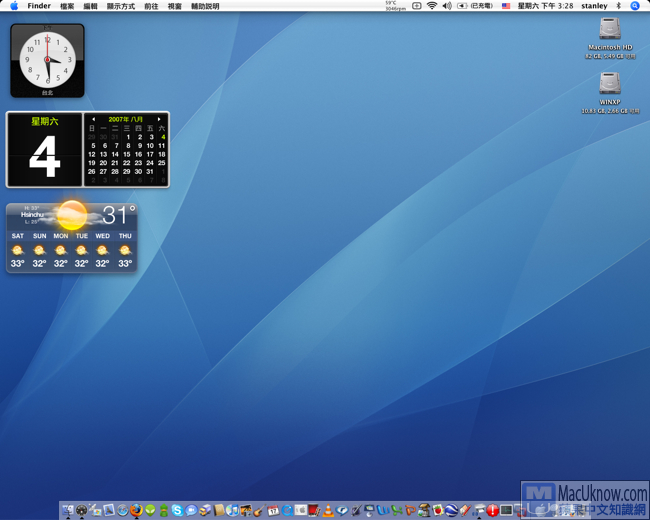Open the 檔案 (File) menu
This screenshot has height=520, width=650.
(x=67, y=6)
